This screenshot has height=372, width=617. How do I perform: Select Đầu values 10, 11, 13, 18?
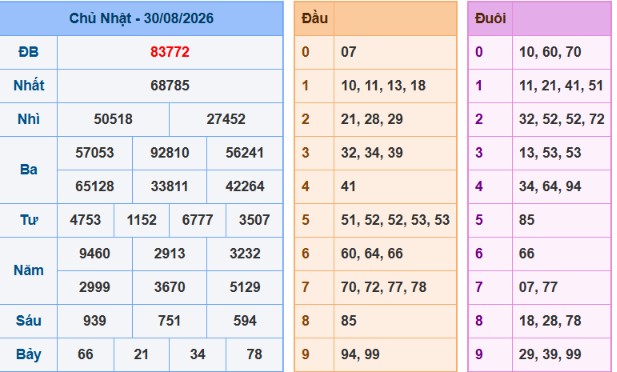[383, 85]
